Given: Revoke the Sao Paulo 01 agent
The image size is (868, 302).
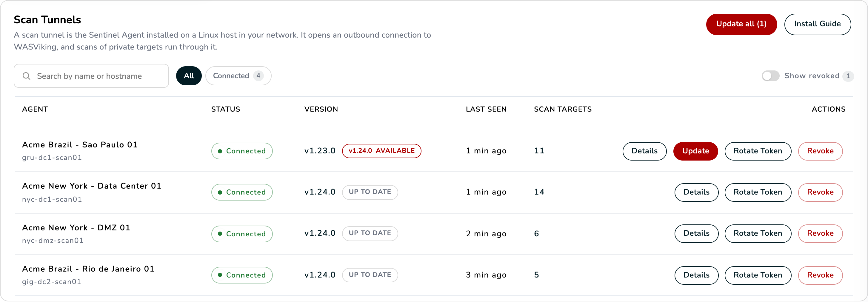Looking at the screenshot, I should (x=820, y=151).
